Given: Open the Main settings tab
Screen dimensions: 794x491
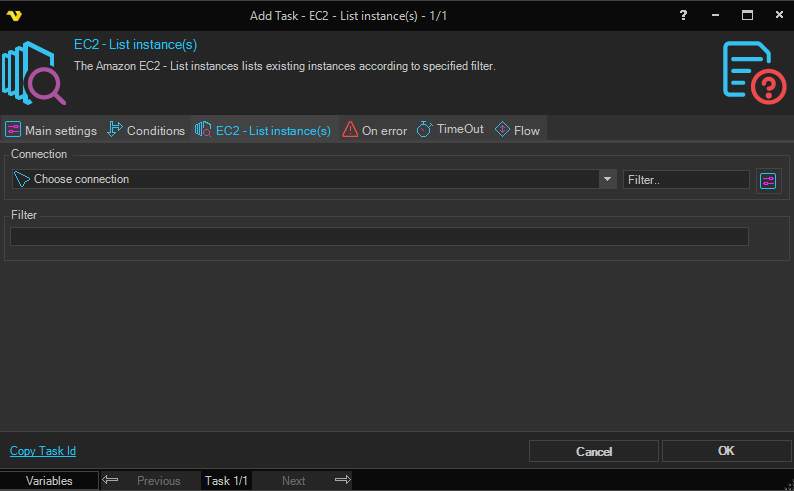Looking at the screenshot, I should click(51, 130).
